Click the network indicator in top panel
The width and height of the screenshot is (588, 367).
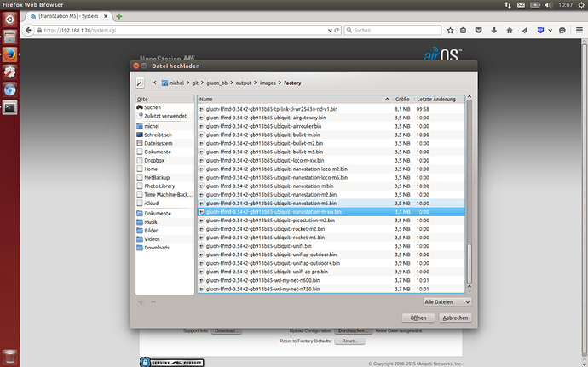(507, 5)
